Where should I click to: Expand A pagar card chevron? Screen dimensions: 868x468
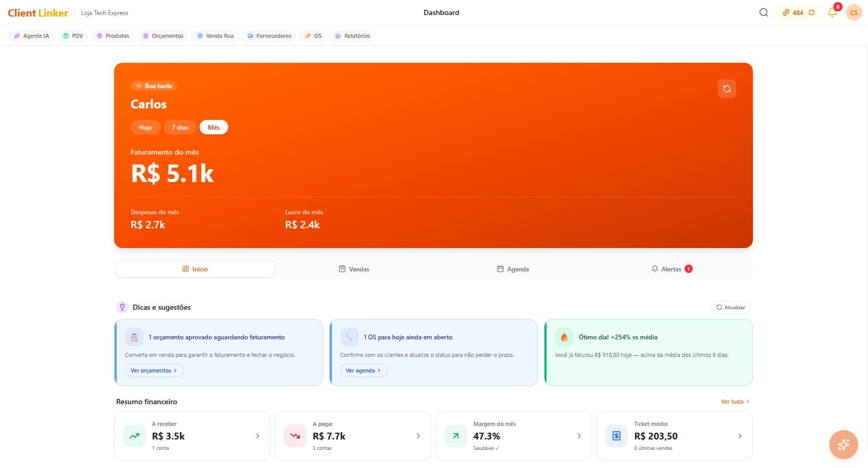click(x=418, y=436)
